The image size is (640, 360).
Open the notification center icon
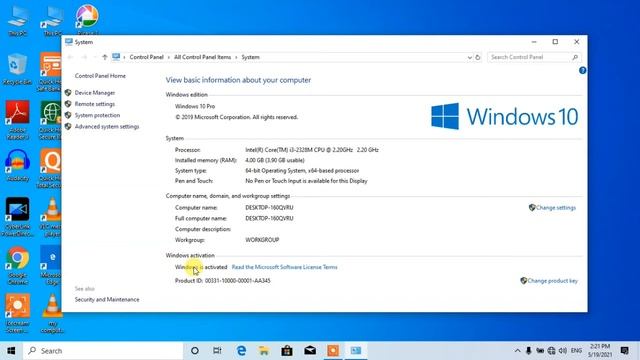pos(624,351)
